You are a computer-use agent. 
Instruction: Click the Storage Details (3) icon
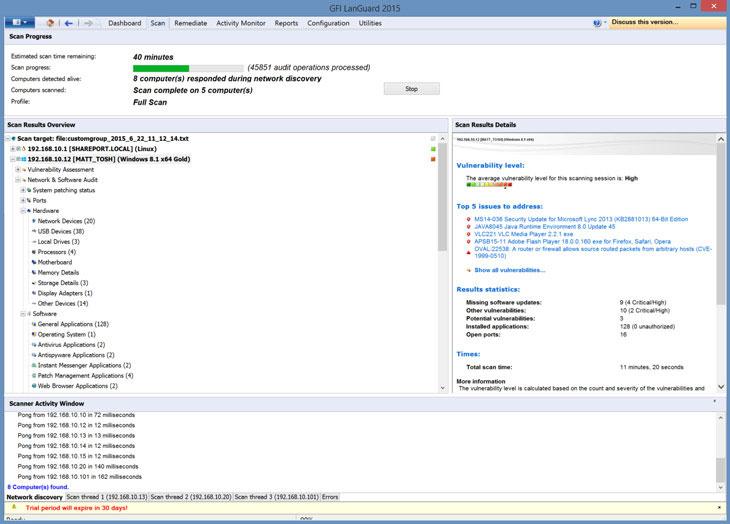point(34,283)
